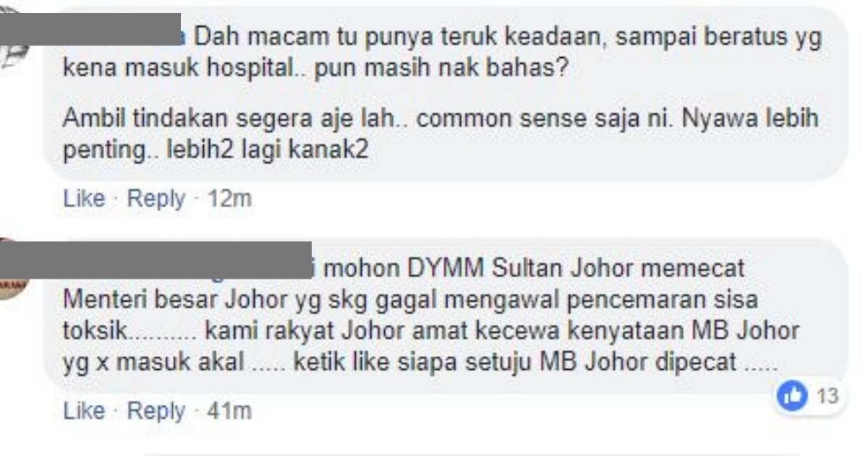The height and width of the screenshot is (456, 868).
Task: Like the comment about Sultan Johor
Action: (x=84, y=411)
